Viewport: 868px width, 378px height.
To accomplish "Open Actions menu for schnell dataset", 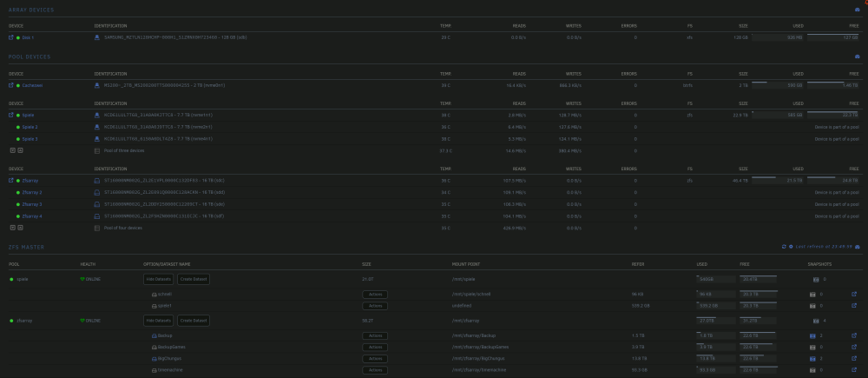I will click(375, 295).
